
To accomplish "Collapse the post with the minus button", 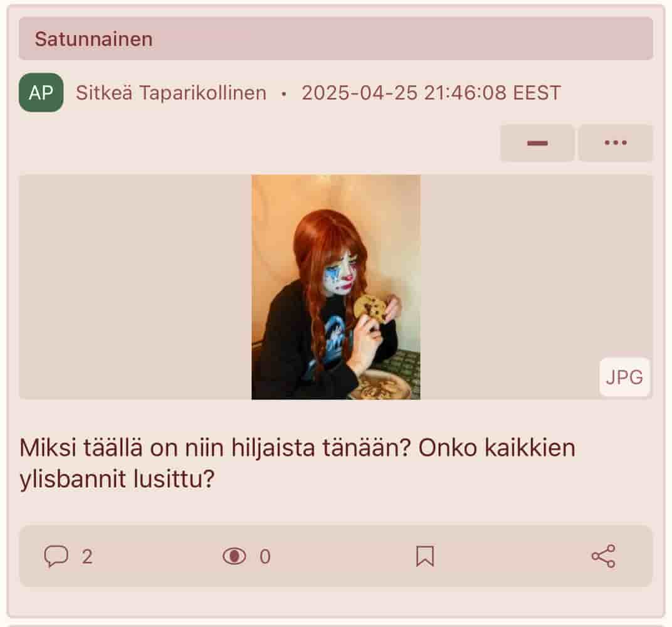I will pos(537,143).
